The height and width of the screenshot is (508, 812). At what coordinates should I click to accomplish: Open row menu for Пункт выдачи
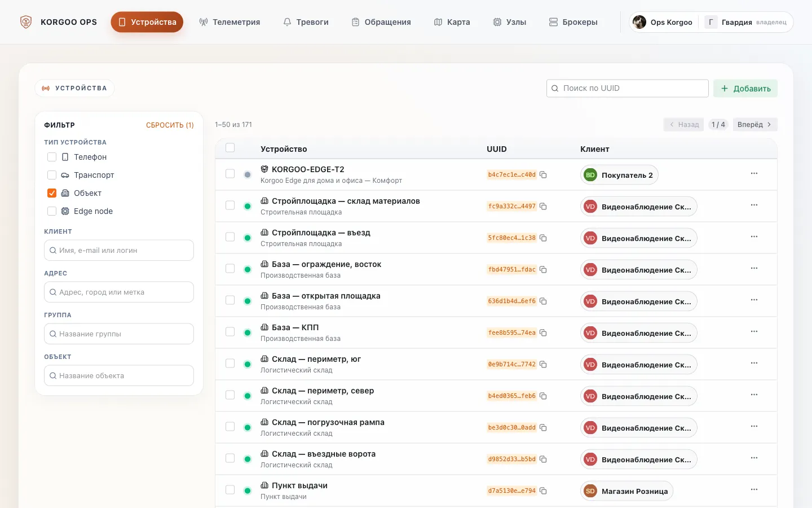point(754,489)
